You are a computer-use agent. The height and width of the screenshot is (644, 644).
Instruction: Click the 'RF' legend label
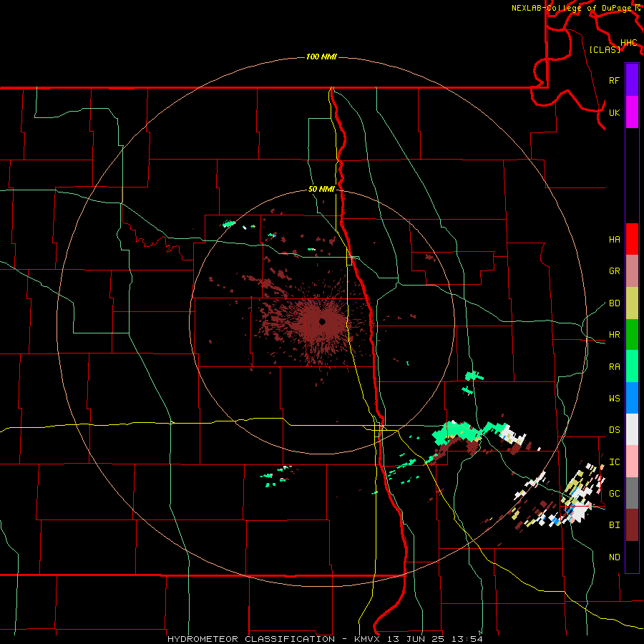point(614,80)
